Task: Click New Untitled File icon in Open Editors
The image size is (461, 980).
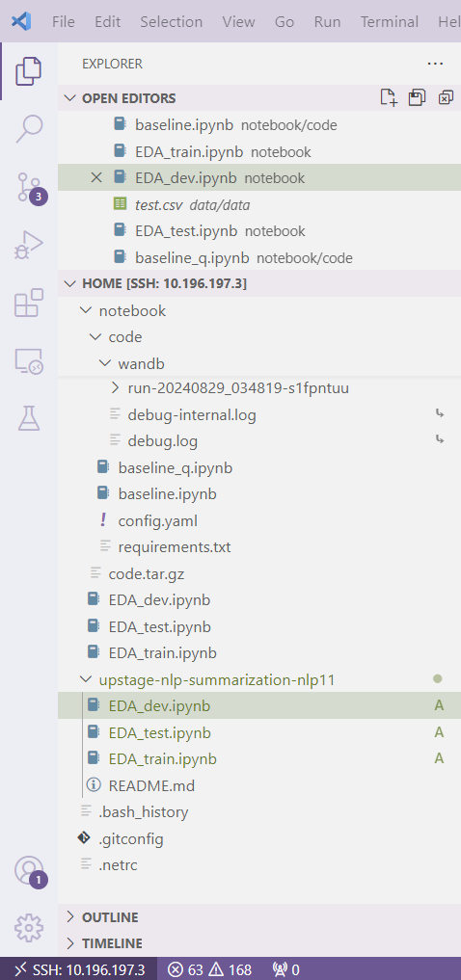Action: tap(389, 97)
